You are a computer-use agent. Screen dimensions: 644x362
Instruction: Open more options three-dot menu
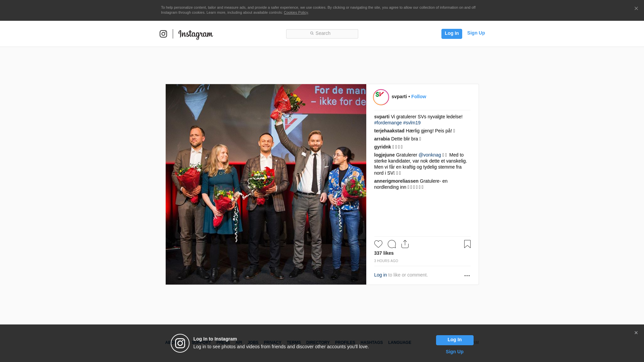pyautogui.click(x=467, y=276)
